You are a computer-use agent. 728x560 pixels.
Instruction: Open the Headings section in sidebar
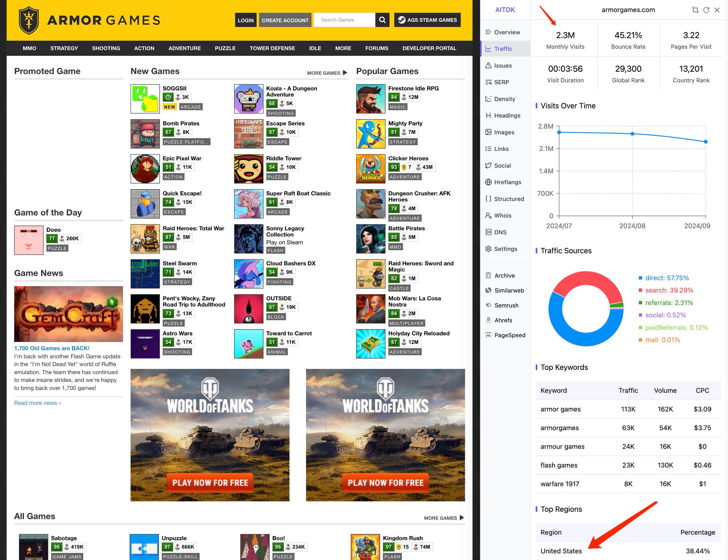click(505, 116)
